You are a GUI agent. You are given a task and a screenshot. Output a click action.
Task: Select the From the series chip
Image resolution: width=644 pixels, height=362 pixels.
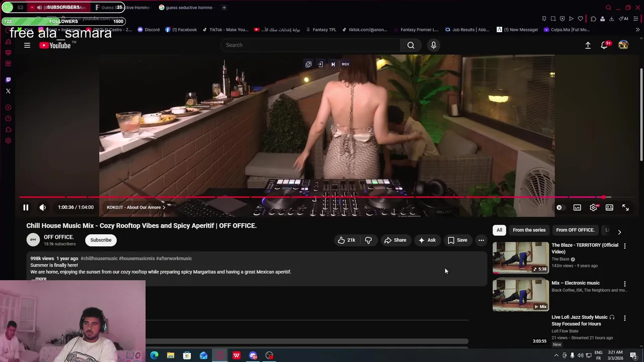[529, 230]
